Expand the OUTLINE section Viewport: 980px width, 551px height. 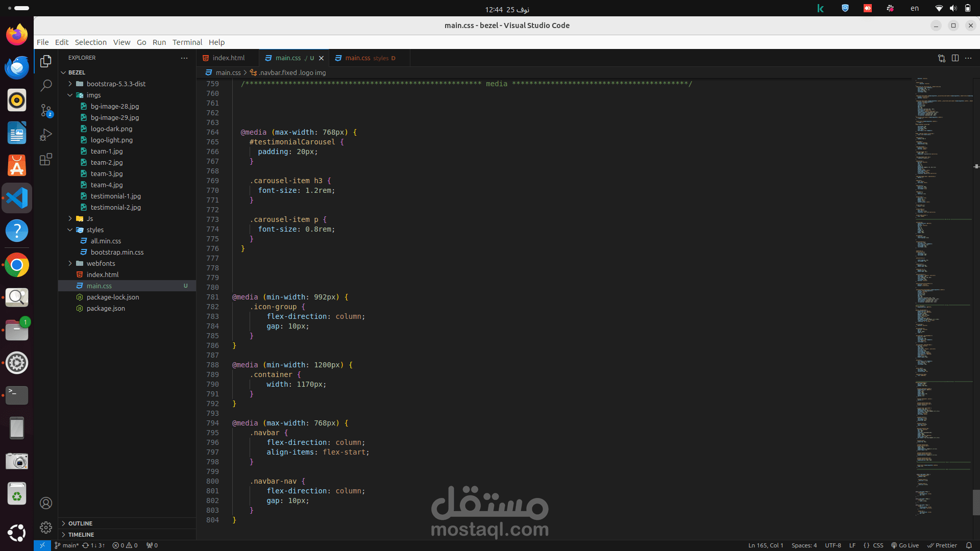click(x=80, y=523)
